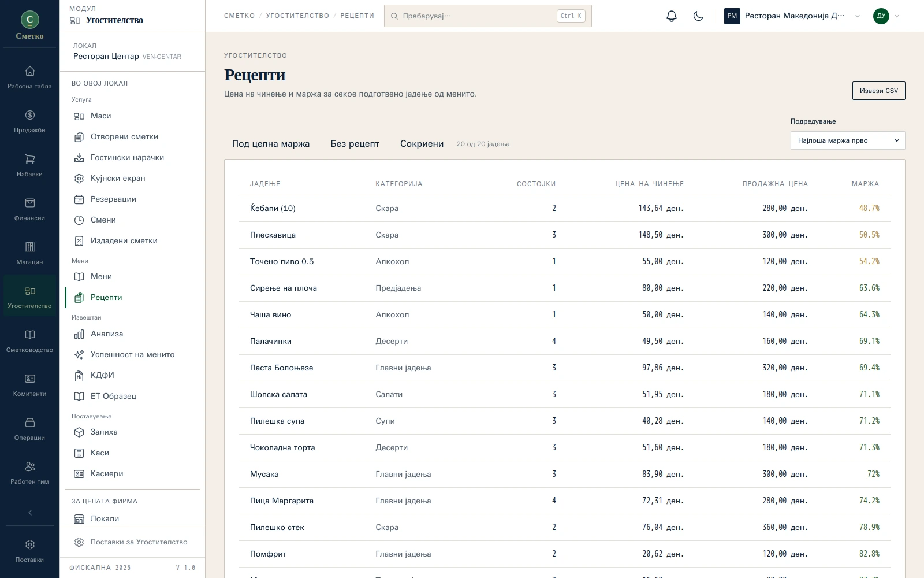This screenshot has height=578, width=924.
Task: Open Финансии module
Action: point(29,210)
